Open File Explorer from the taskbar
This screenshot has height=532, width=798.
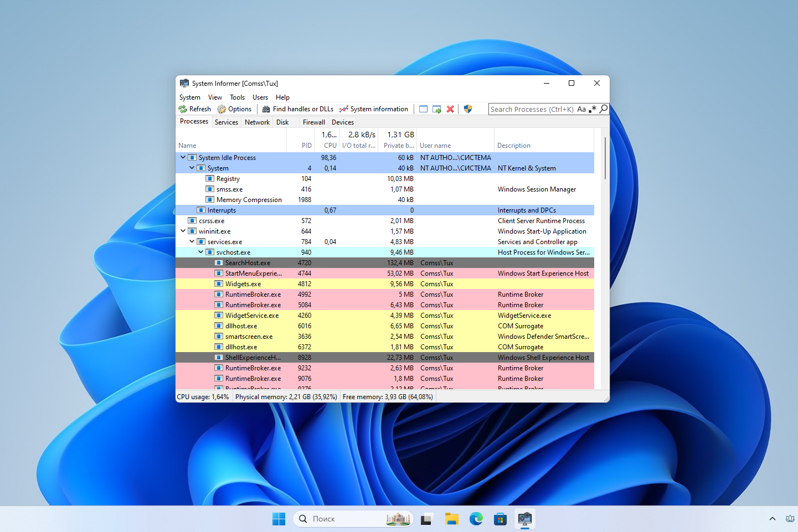pyautogui.click(x=452, y=519)
